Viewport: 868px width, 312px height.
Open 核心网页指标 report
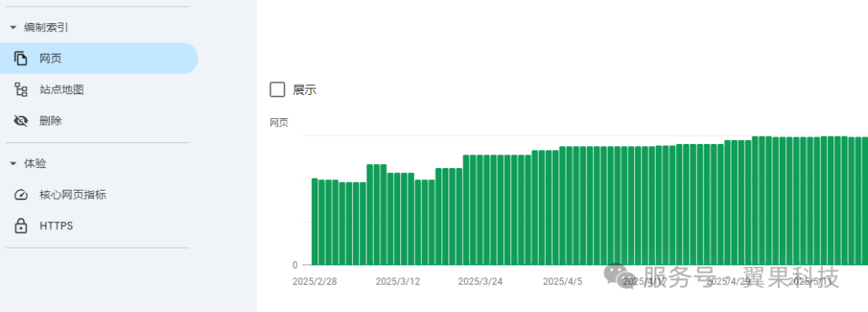72,195
